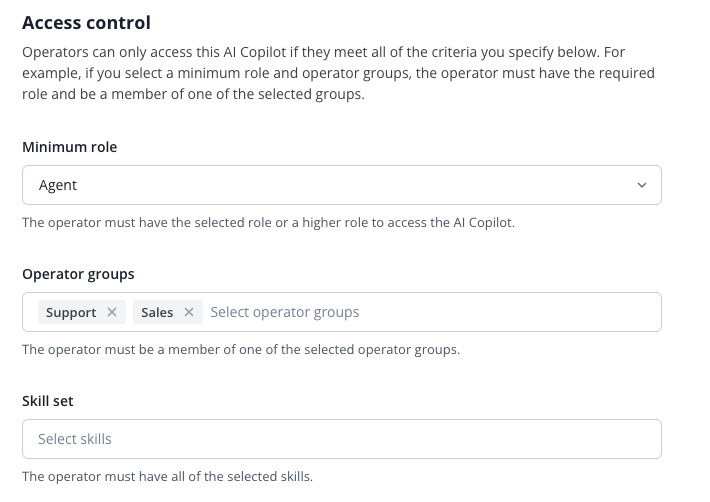This screenshot has width=710, height=502.
Task: Click the 'Operator groups' field label
Action: 78,274
